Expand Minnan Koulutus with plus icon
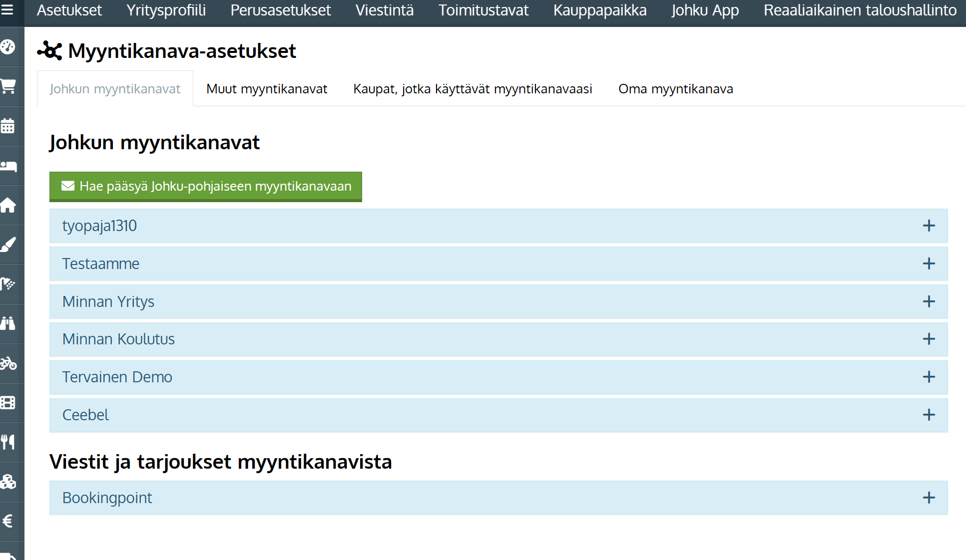 [x=929, y=339]
